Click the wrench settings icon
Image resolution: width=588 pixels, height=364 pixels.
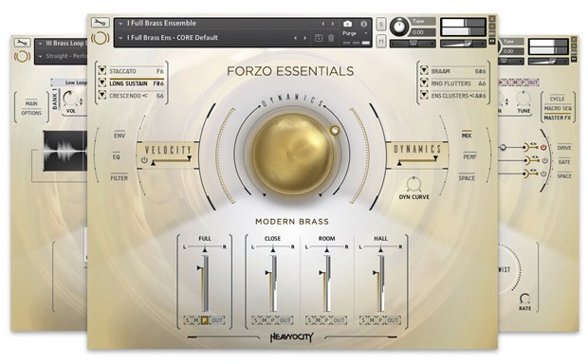click(x=101, y=23)
